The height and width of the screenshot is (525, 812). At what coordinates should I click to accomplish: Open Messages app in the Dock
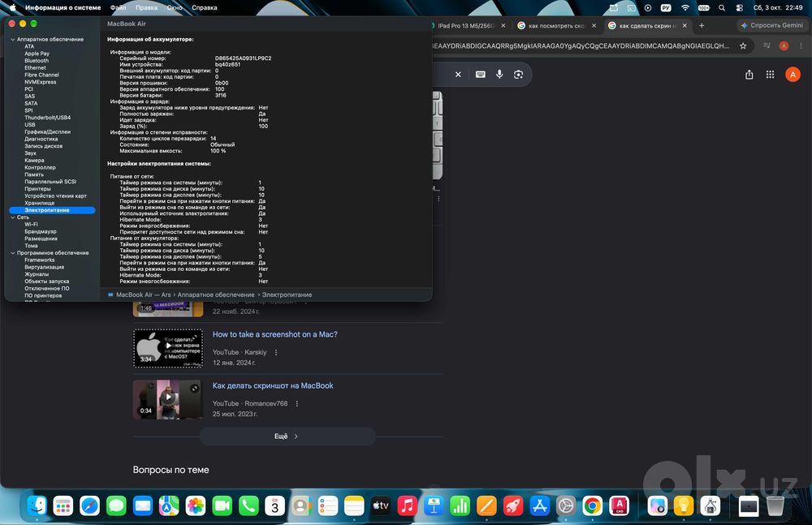(116, 506)
